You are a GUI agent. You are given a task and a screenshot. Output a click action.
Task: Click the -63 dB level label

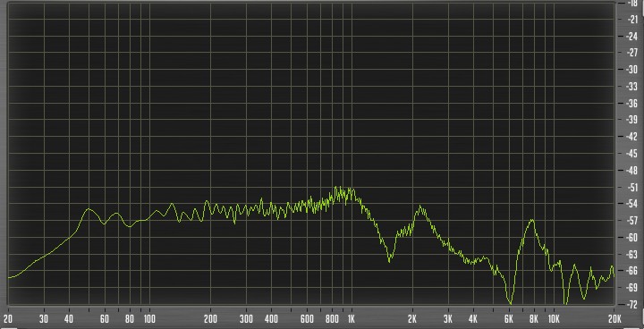coord(632,254)
